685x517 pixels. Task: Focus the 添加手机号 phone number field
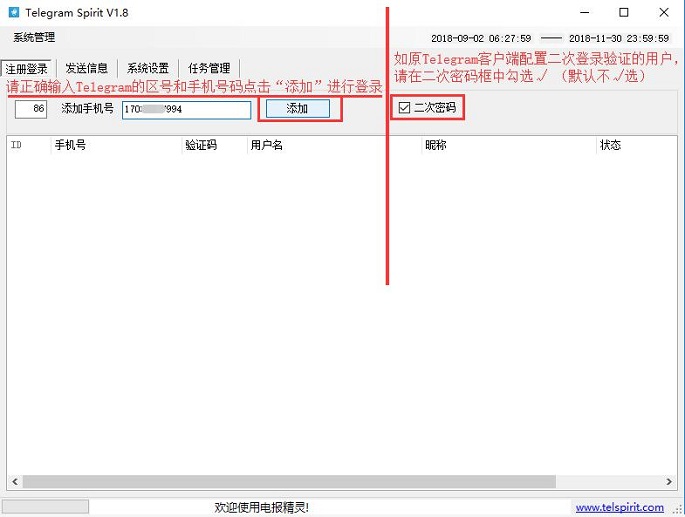(186, 109)
